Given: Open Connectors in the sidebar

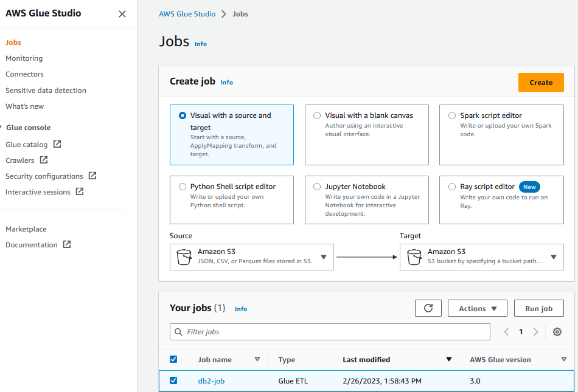Looking at the screenshot, I should tap(24, 74).
